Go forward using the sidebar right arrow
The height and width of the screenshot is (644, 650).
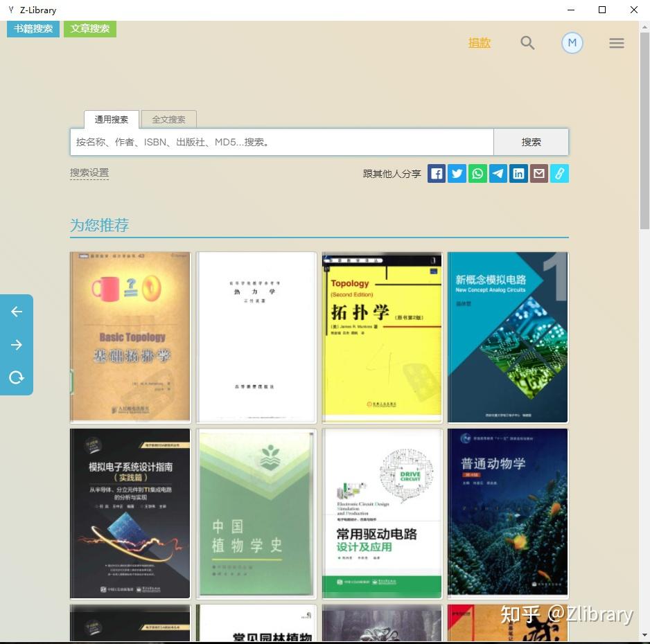click(x=16, y=344)
